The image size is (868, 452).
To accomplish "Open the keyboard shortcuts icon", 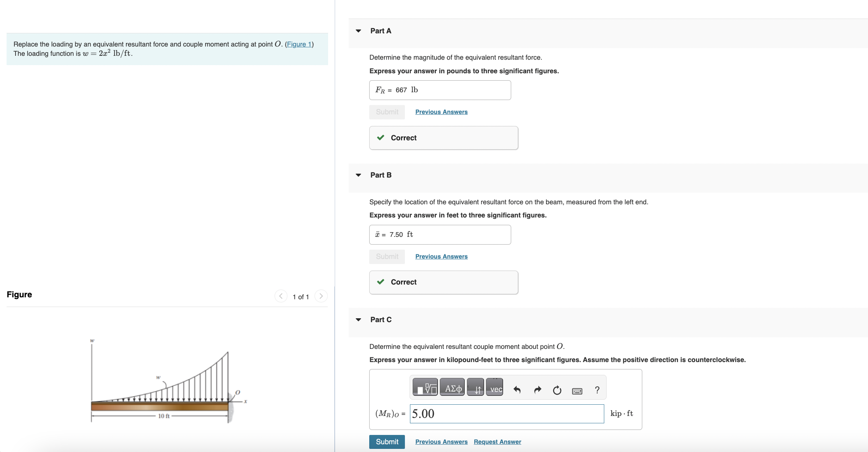I will (577, 391).
